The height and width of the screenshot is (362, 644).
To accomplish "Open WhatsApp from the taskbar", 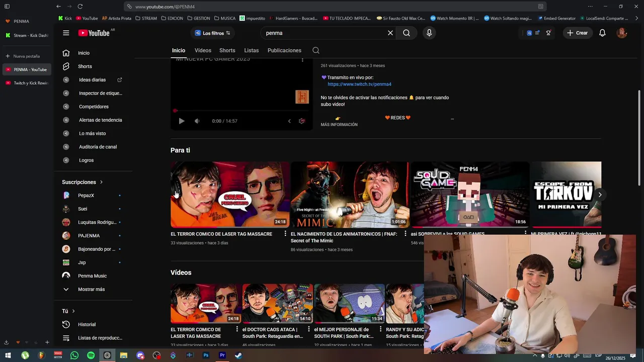I will [74, 355].
